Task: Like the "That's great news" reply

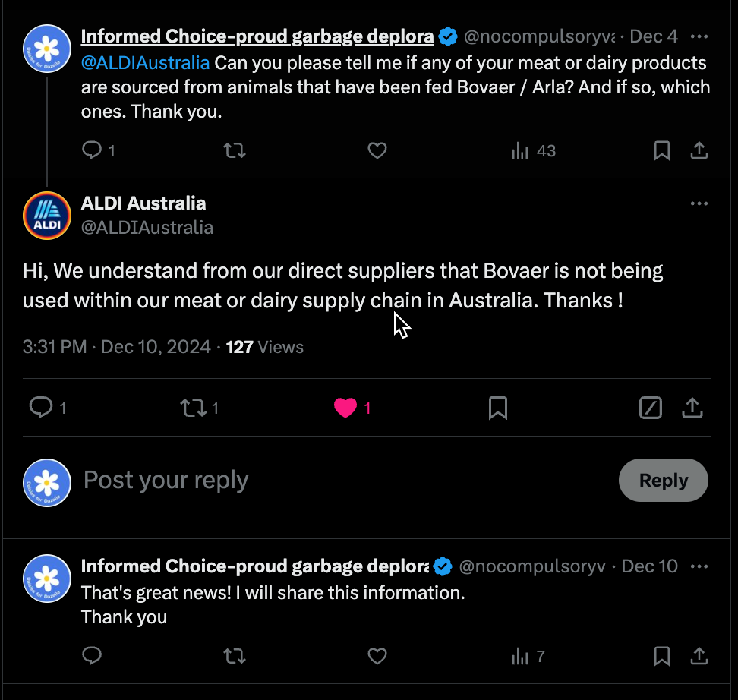Action: pyautogui.click(x=377, y=656)
